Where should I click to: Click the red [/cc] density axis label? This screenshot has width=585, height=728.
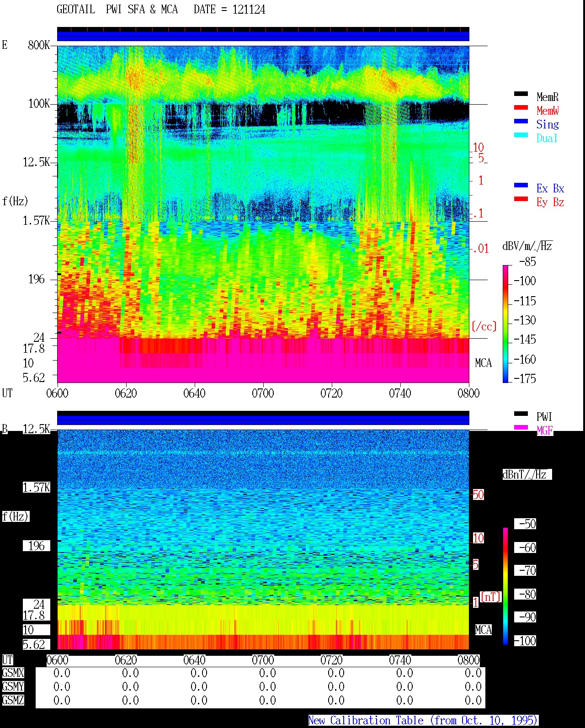(x=484, y=326)
